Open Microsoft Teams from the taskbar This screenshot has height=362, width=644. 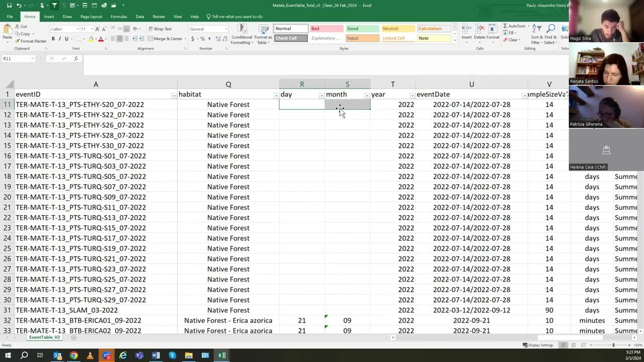139,355
